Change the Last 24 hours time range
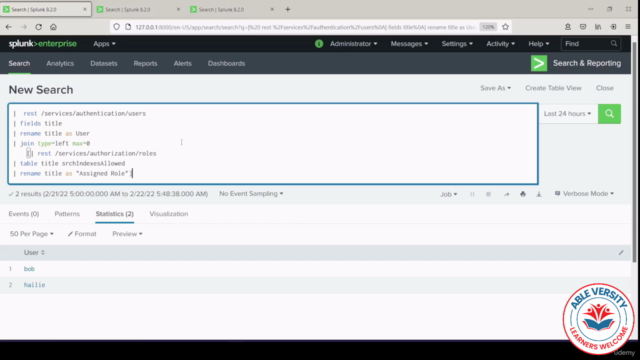This screenshot has height=360, width=640. [567, 114]
